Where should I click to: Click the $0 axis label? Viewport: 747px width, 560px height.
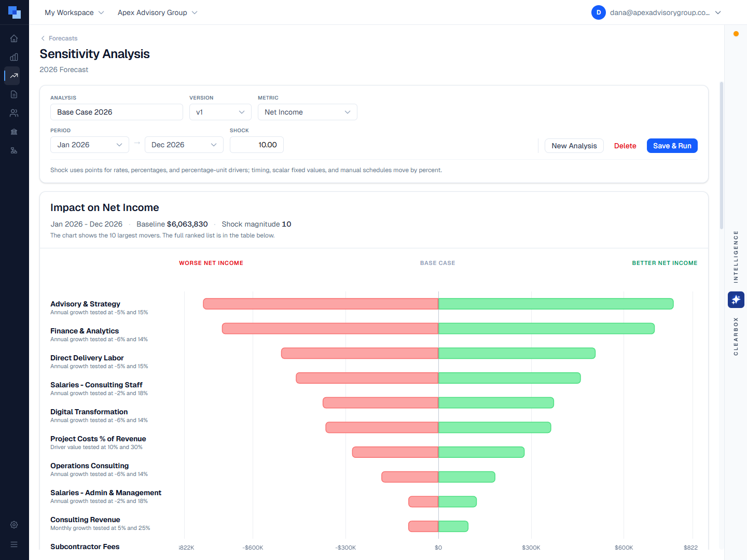(x=438, y=548)
